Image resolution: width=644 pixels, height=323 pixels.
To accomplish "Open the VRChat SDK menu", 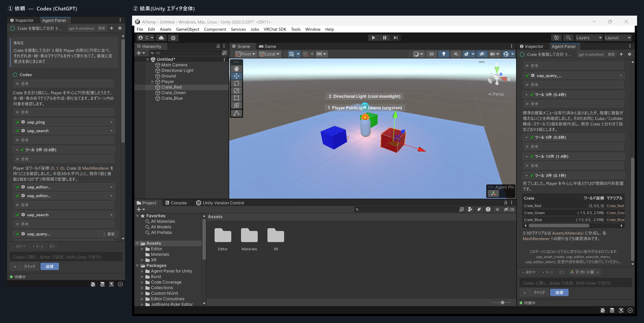I will coord(275,29).
